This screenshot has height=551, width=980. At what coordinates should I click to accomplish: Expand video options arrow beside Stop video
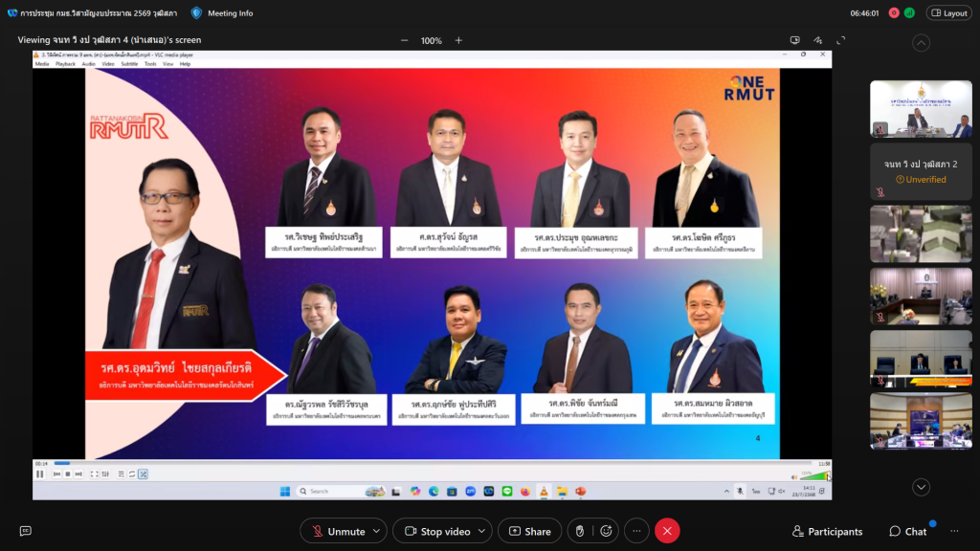pos(482,531)
